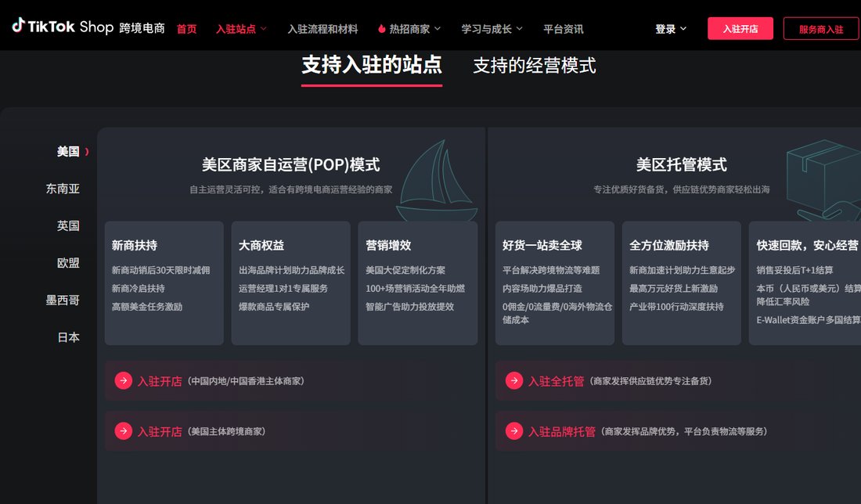Screen dimensions: 861x504
Task: Open 平台资讯 nav item
Action: [x=564, y=28]
